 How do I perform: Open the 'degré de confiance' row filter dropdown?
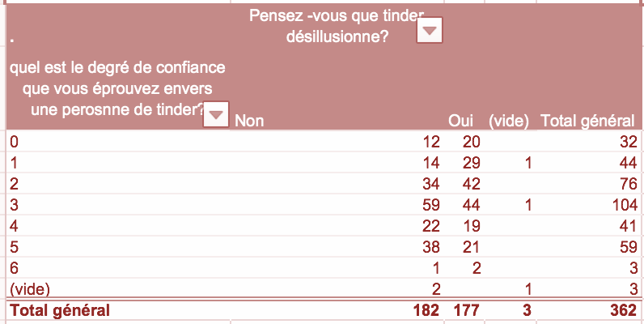click(216, 114)
